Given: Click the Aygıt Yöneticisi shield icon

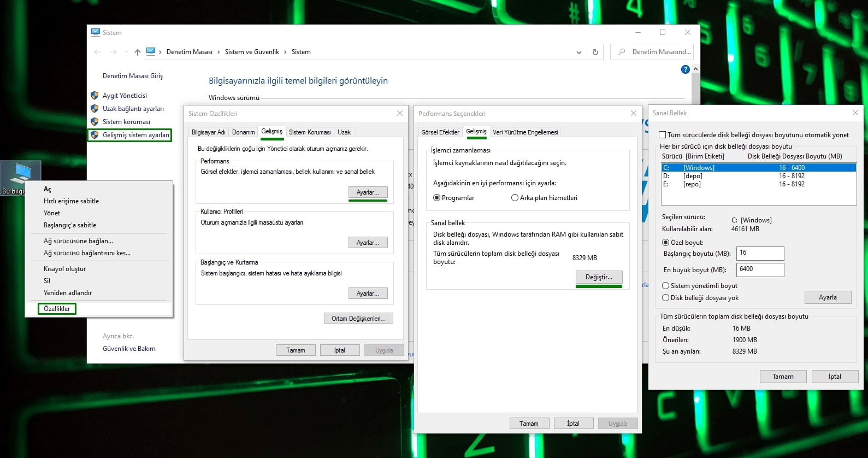Looking at the screenshot, I should [95, 96].
